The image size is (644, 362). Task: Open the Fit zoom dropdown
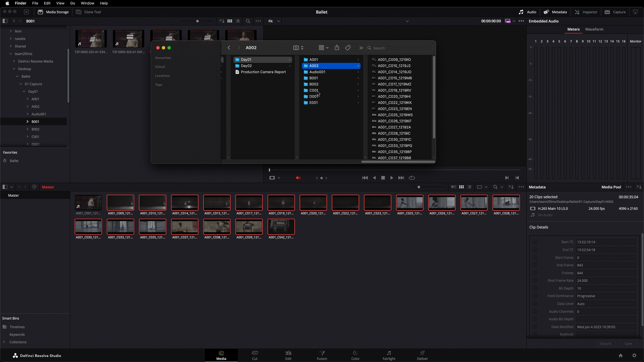coord(274,21)
